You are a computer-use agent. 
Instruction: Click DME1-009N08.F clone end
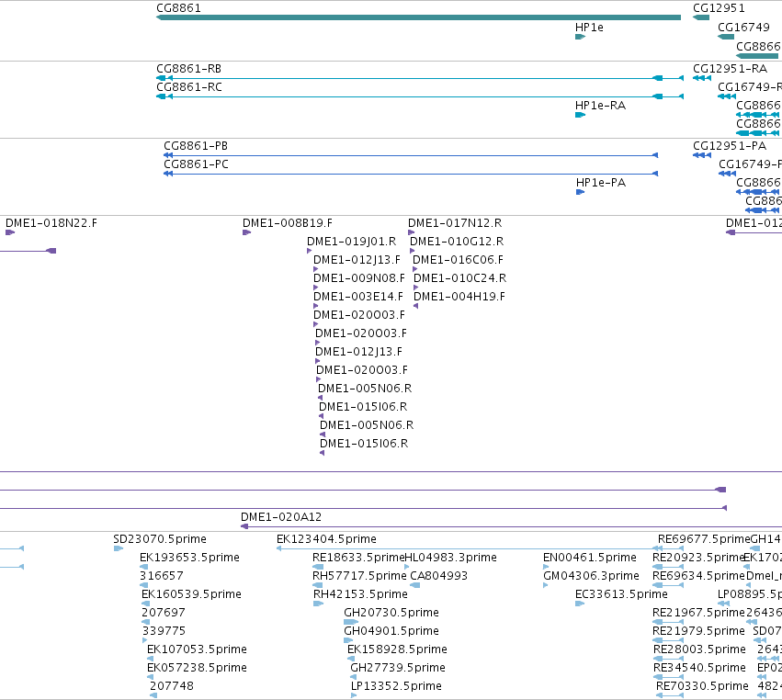point(316,288)
